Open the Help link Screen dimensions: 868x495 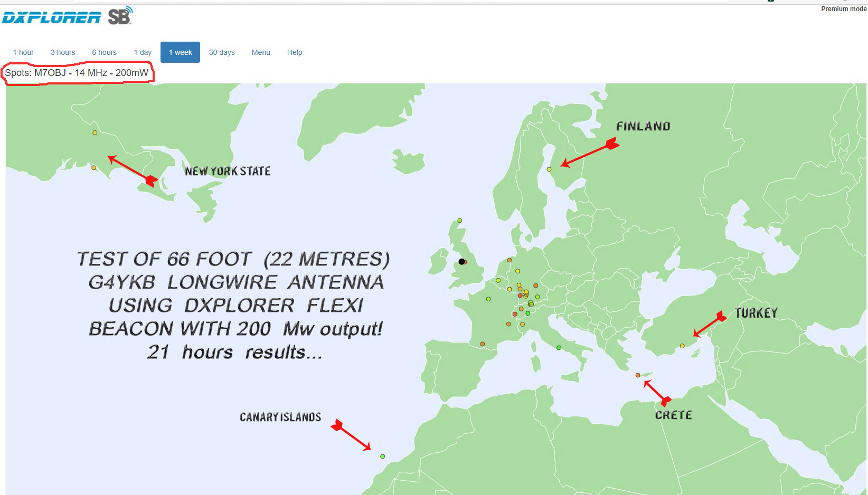(295, 52)
